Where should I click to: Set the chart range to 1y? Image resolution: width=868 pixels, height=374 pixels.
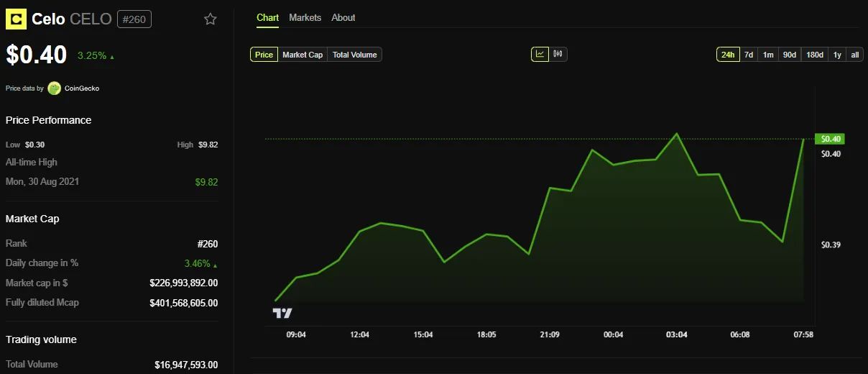(837, 55)
